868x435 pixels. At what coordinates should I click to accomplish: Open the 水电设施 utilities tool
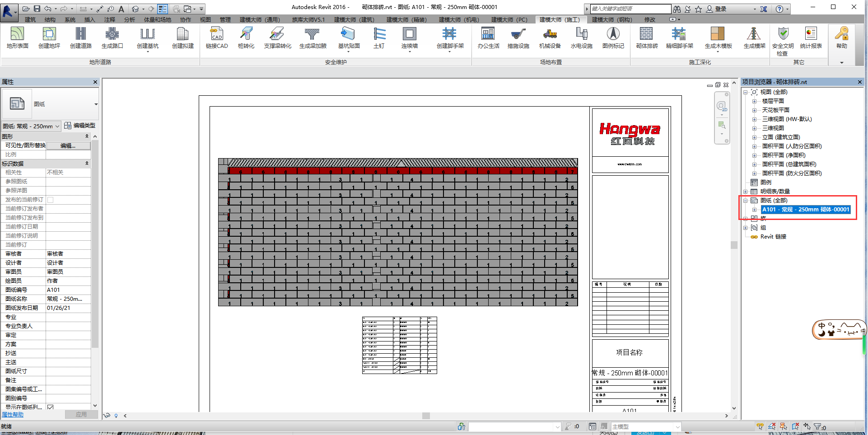tap(581, 38)
